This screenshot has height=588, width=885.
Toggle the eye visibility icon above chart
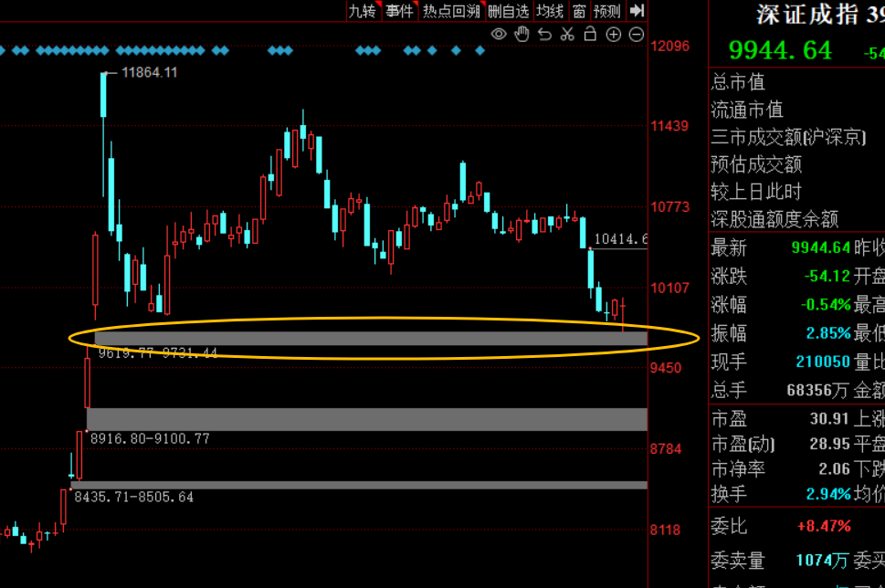(499, 35)
